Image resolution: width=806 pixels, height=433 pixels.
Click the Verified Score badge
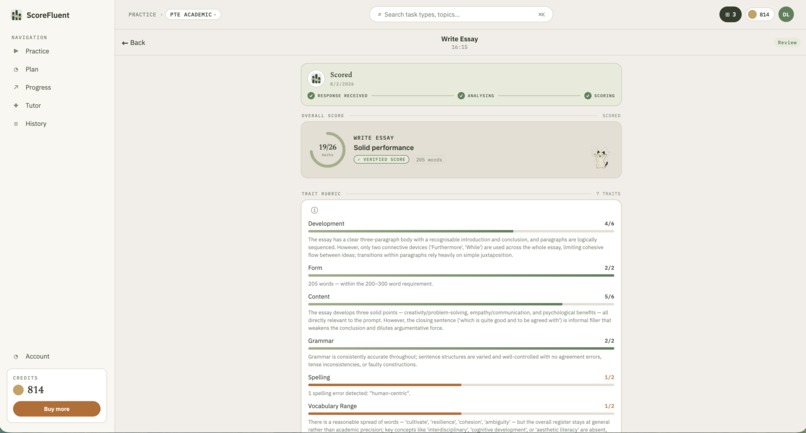381,159
